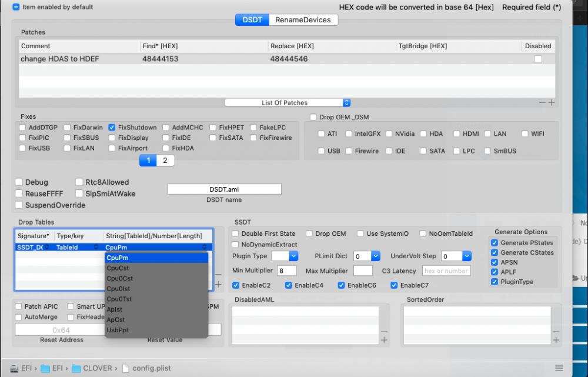Add a Drop Tables entry with plus

(x=218, y=284)
